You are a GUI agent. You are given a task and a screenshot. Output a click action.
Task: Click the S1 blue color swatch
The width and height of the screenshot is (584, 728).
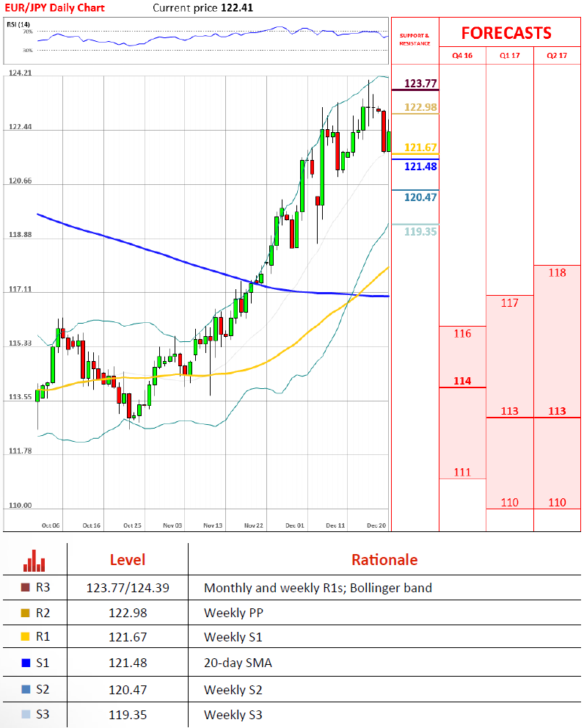click(26, 663)
